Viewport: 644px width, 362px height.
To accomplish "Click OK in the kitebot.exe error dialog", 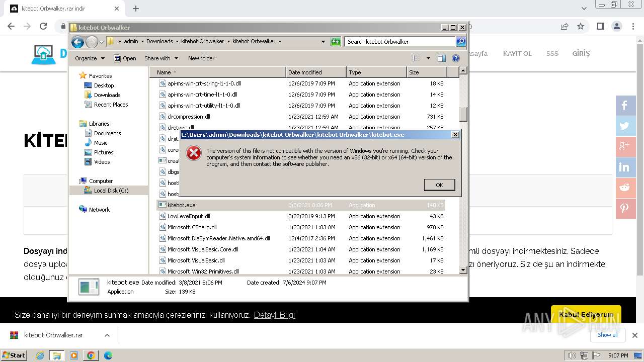I will coord(439,185).
